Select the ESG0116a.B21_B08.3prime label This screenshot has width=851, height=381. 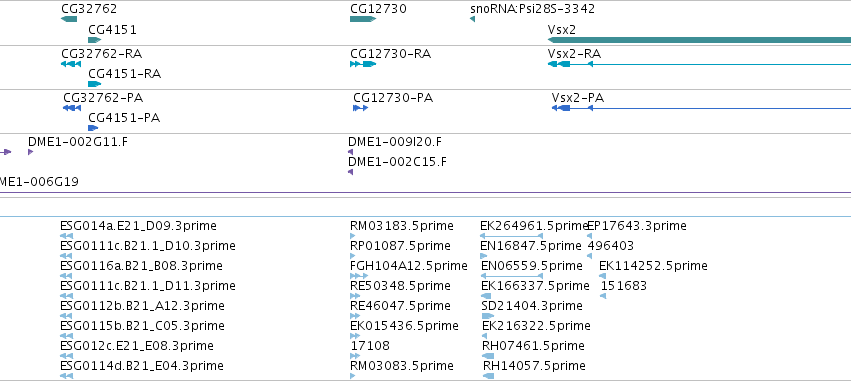pyautogui.click(x=141, y=266)
